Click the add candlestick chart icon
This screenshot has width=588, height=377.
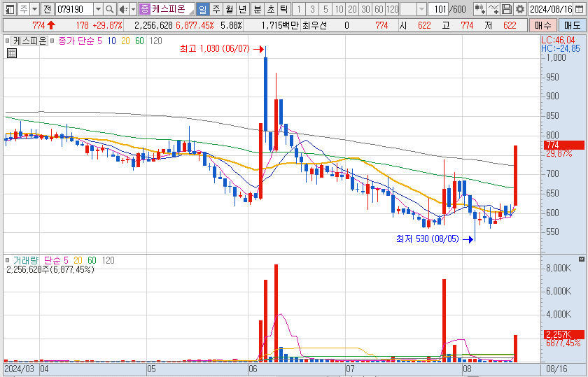[479, 9]
